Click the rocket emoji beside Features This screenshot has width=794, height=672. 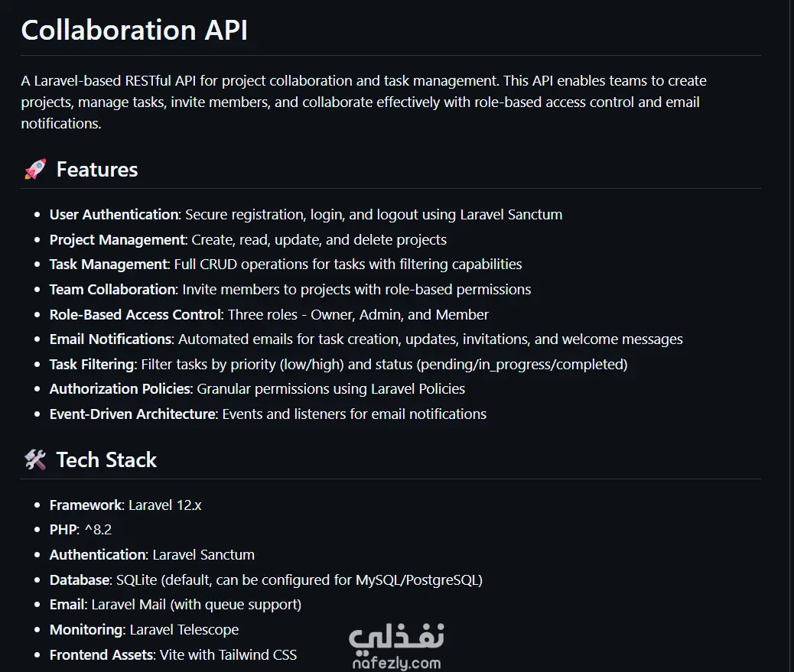[35, 170]
